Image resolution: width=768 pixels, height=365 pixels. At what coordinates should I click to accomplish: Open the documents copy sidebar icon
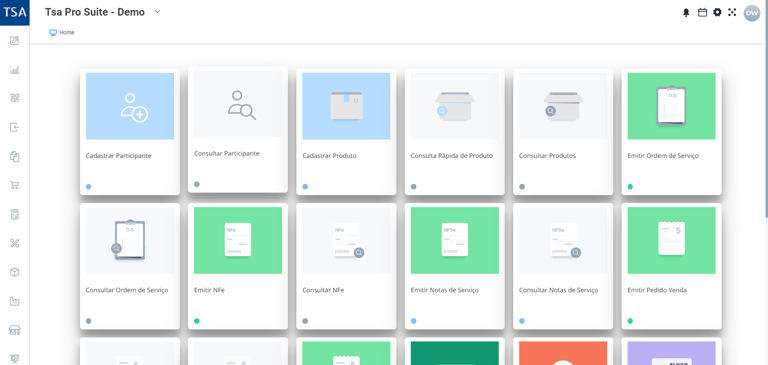click(x=15, y=156)
